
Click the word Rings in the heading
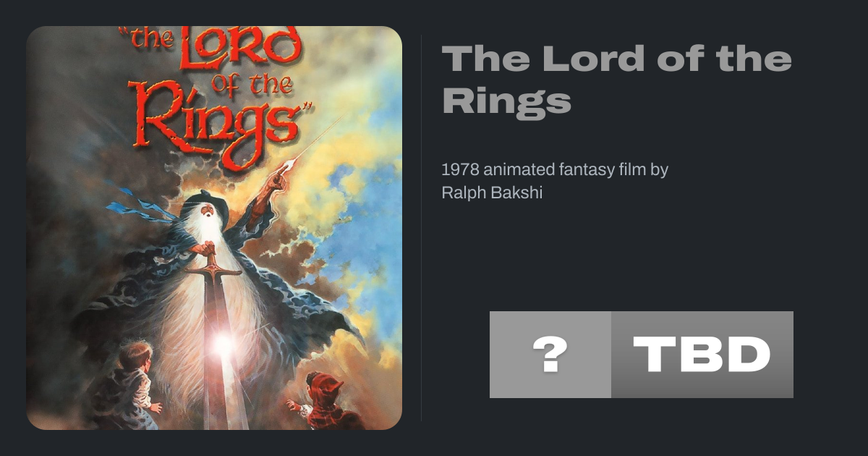506,101
